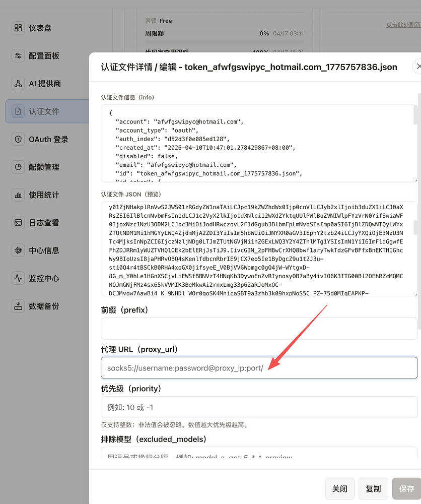Click the 认证文件信息（info）label

click(x=127, y=97)
